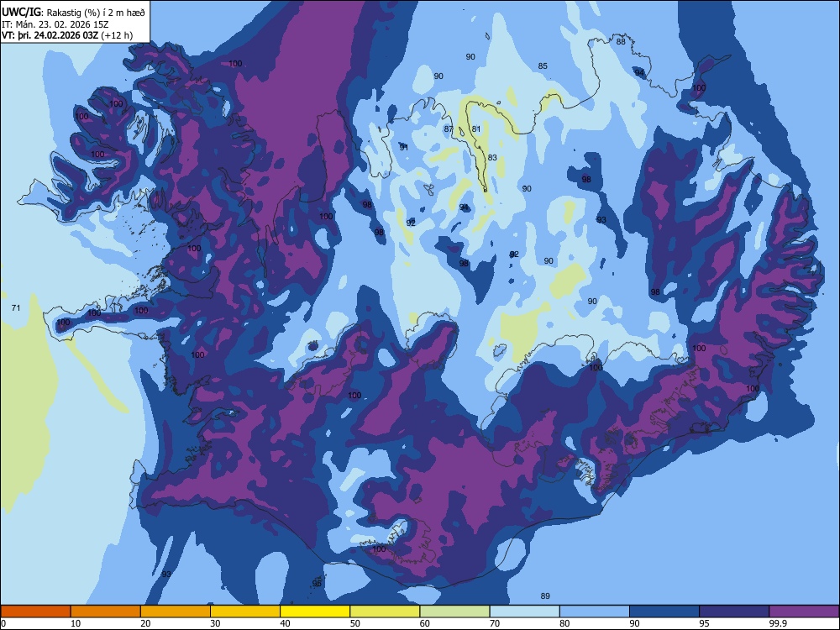
Task: Click the medium blue 80–90 legend swatch
Action: 595,612
